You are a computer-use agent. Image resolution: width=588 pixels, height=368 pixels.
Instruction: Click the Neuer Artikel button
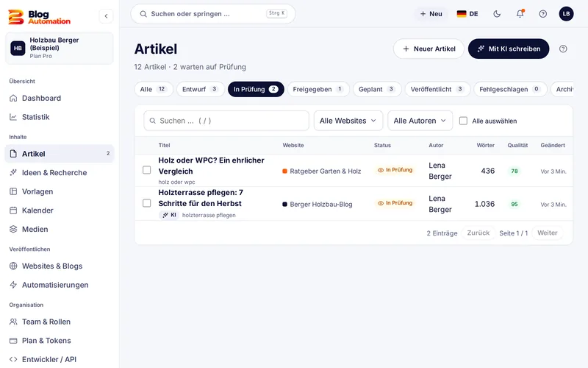pyautogui.click(x=429, y=49)
